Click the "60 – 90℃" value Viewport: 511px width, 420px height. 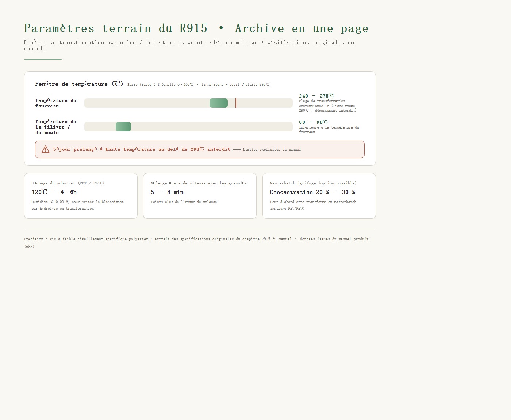(313, 122)
